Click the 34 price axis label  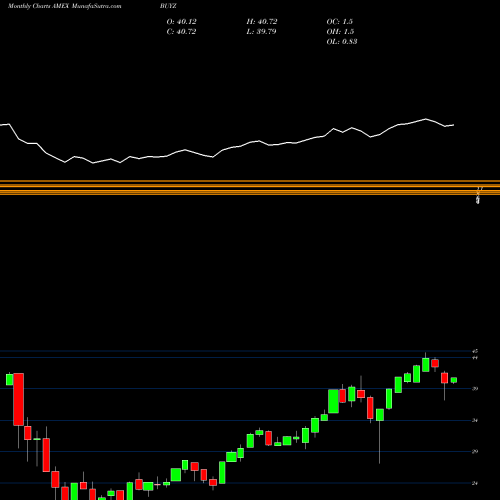(x=475, y=420)
